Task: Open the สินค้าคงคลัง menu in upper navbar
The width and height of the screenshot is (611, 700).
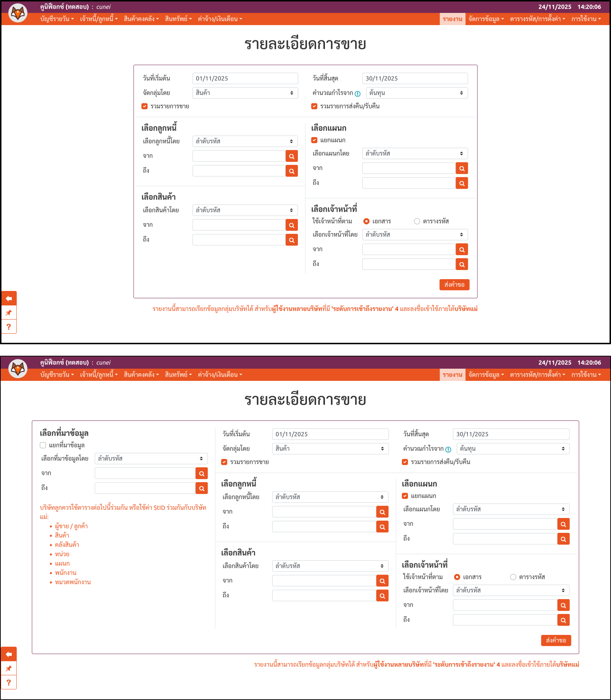Action: tap(141, 19)
